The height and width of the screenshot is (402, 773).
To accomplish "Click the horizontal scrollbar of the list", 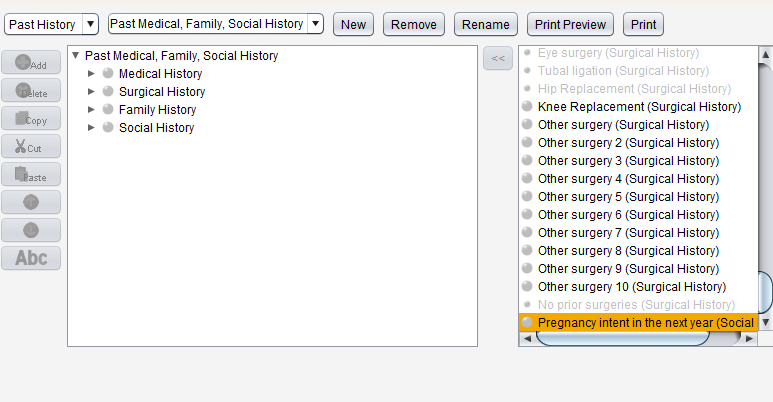I will coord(622,338).
